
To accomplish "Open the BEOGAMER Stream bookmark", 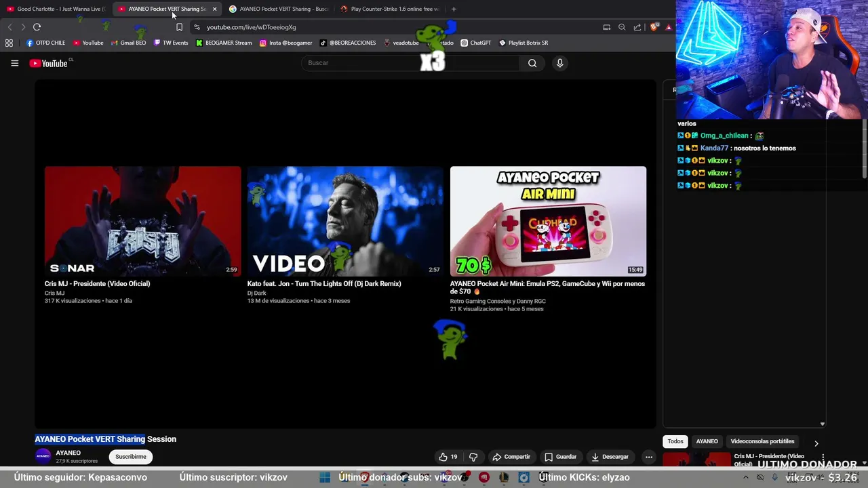I will tap(224, 43).
